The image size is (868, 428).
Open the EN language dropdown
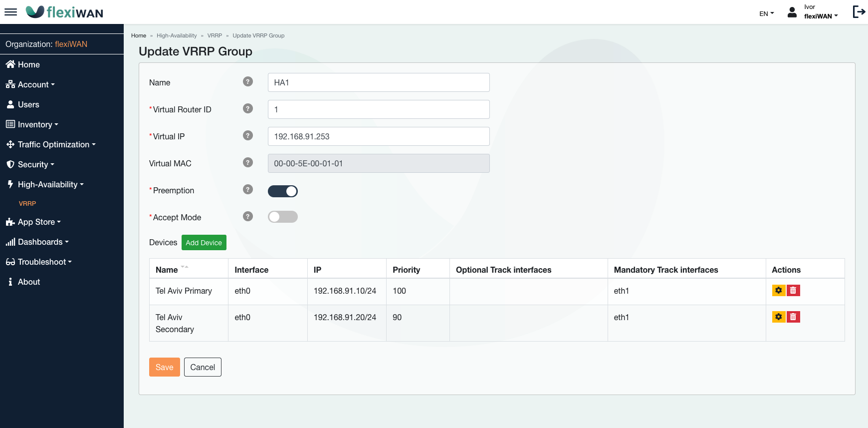[x=766, y=13]
